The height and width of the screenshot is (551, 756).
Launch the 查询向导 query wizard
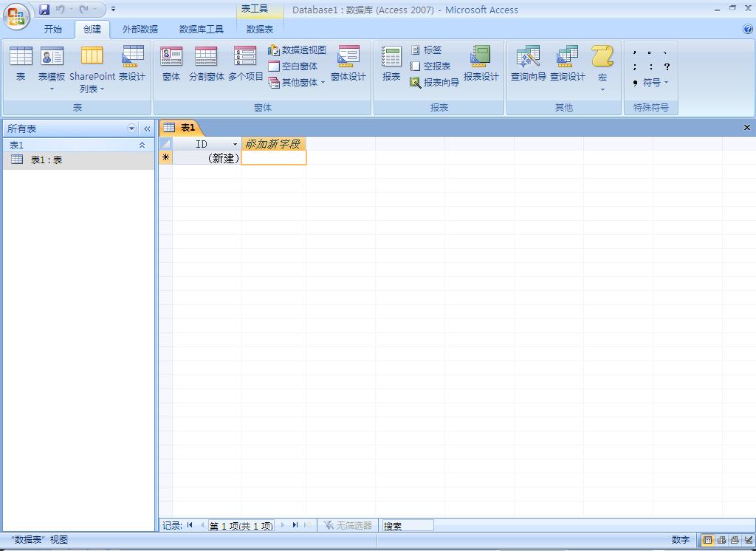tap(529, 64)
